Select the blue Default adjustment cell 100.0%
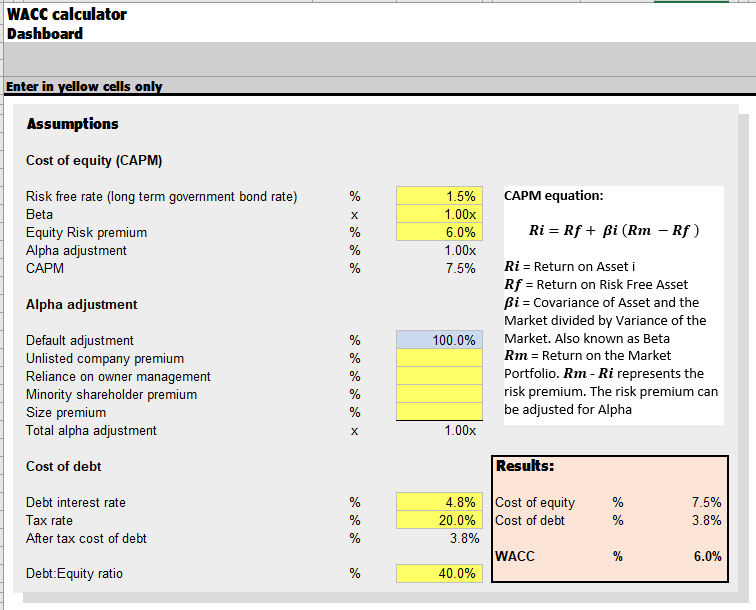Viewport: 756px width, 610px height. point(439,340)
